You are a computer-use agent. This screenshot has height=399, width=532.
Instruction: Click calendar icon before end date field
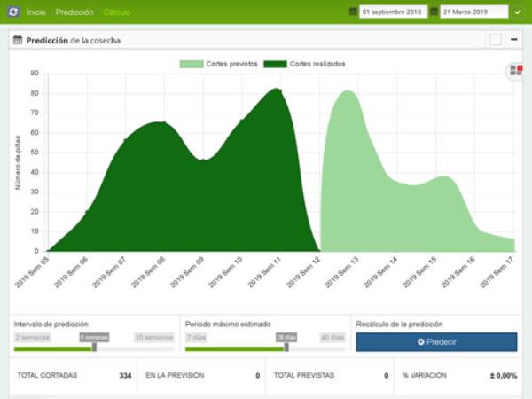pos(434,12)
